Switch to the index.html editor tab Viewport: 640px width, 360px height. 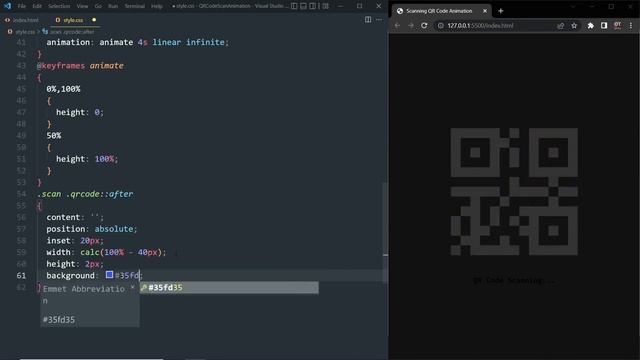(23, 20)
